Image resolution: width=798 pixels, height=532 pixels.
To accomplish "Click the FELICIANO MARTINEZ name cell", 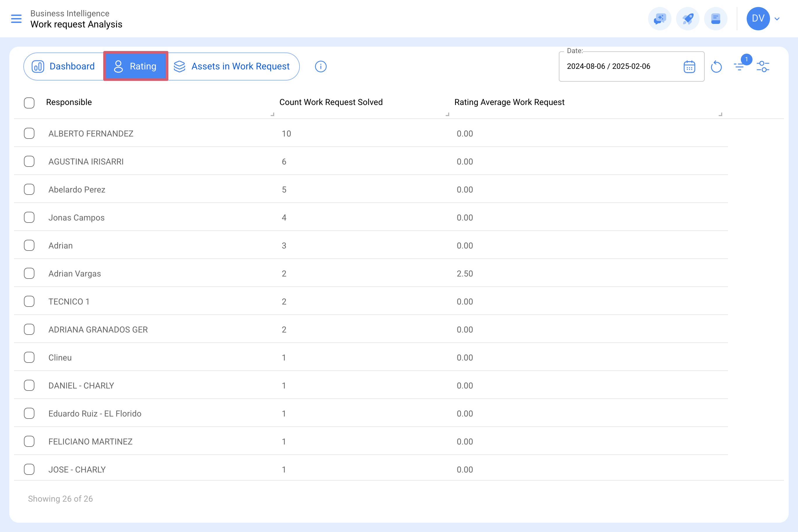I will pyautogui.click(x=91, y=441).
